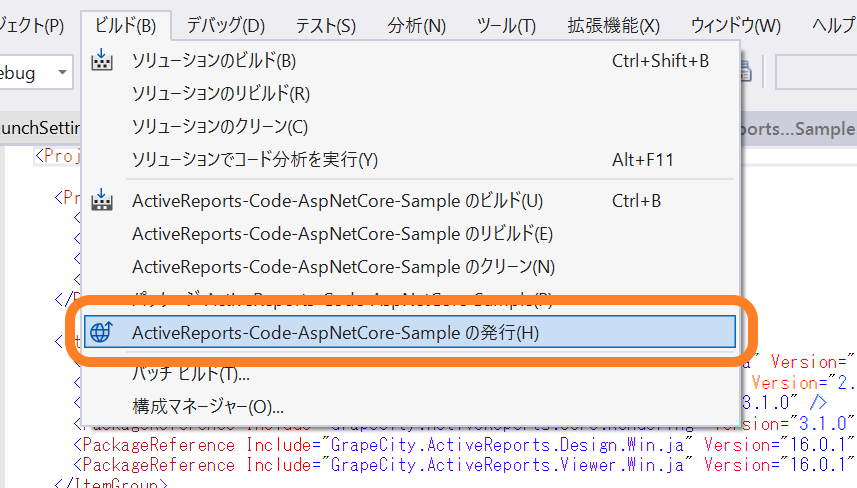Open the ツール(T) menu
The width and height of the screenshot is (857, 488).
click(x=506, y=25)
